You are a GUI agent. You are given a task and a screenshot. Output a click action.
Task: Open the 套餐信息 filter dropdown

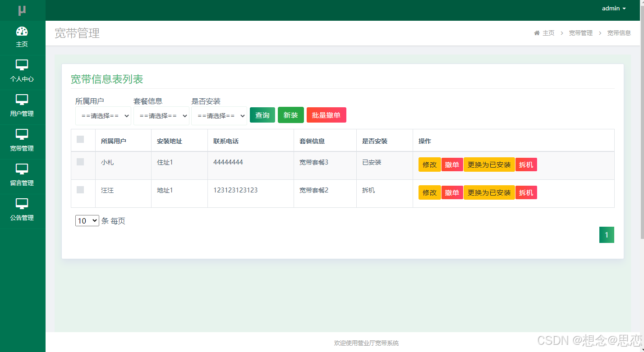(x=161, y=116)
